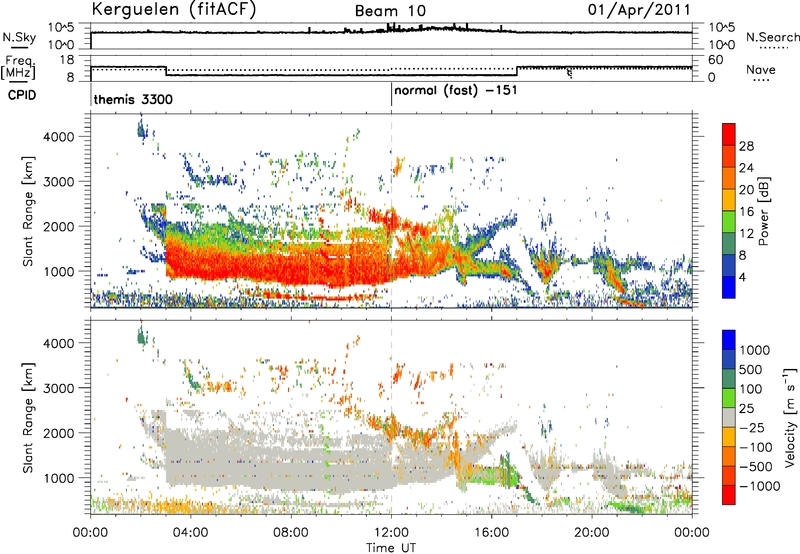Screen dimensions: 800x554
Task: Click the "500" value on Velocity scale
Action: tap(751, 369)
